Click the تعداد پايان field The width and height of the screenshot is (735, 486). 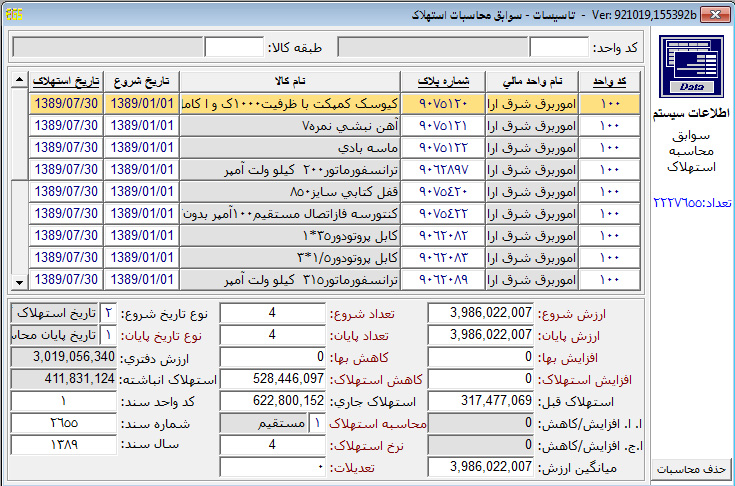(x=272, y=335)
